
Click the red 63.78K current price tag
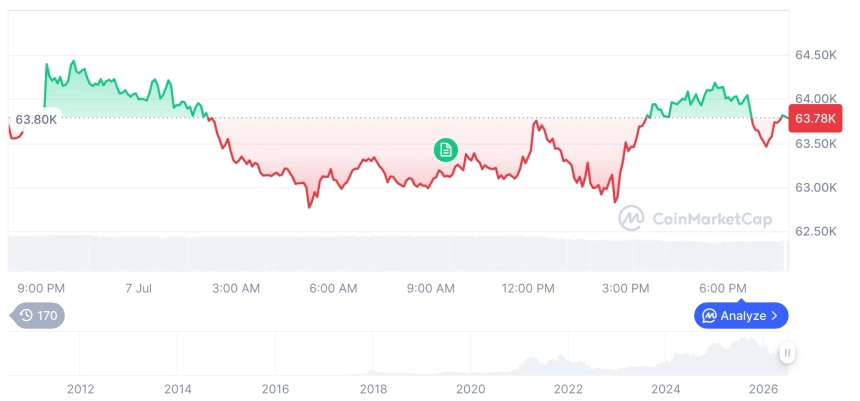tap(815, 118)
